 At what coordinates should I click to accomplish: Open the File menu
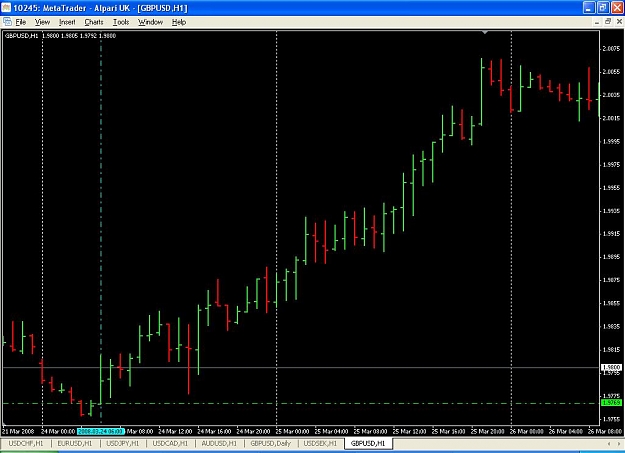[21, 22]
